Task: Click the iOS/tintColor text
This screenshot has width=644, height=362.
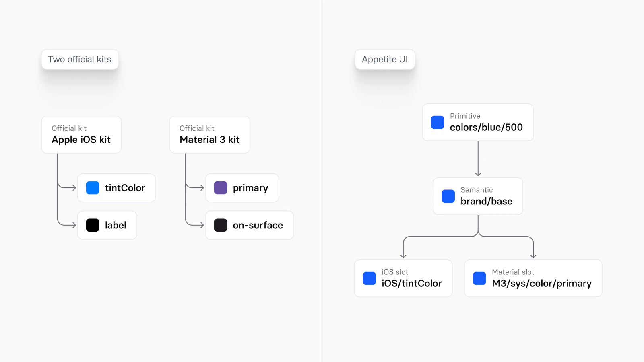Action: coord(411,284)
